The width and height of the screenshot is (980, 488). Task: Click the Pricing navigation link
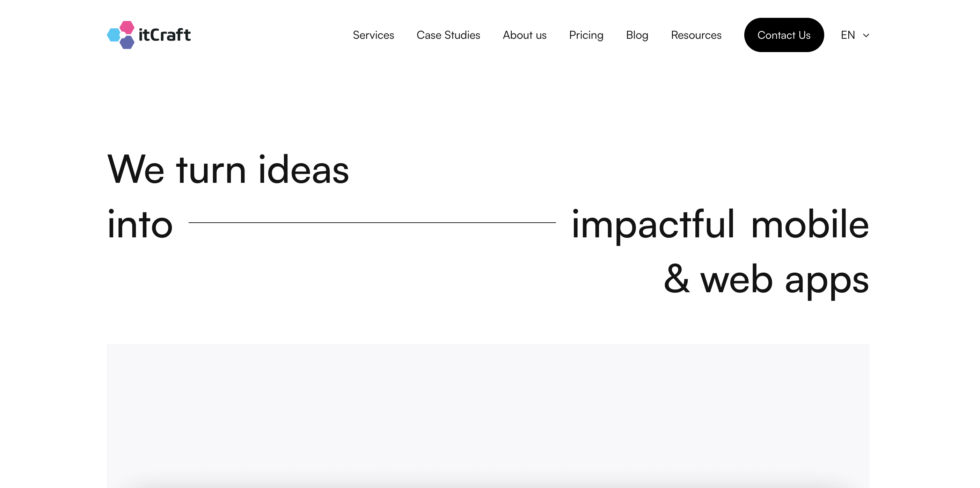[x=586, y=35]
